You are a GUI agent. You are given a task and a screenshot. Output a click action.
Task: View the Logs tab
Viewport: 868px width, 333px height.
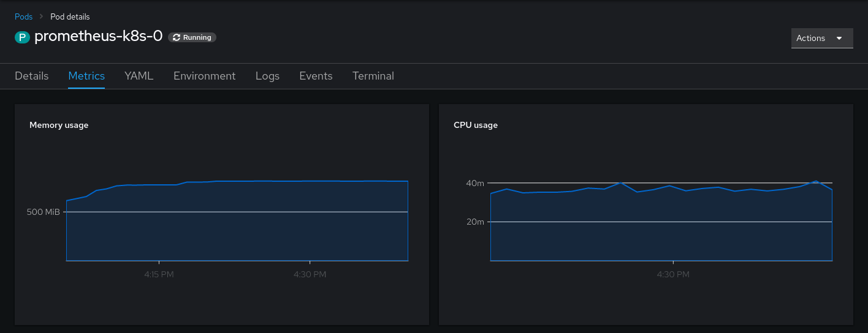(267, 76)
